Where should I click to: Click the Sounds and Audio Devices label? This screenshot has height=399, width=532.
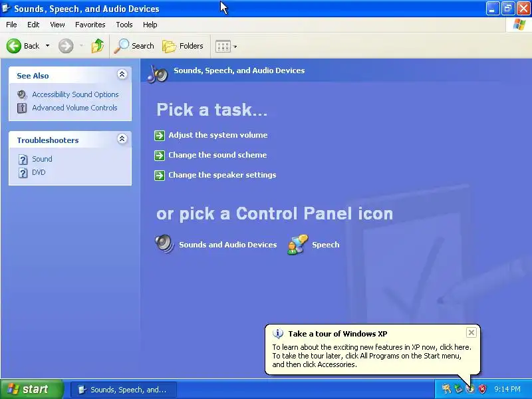[228, 245]
